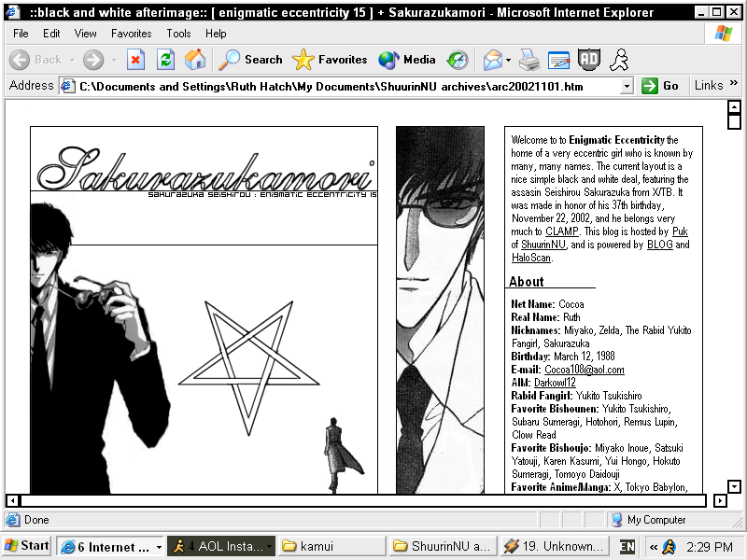Click the Cocoa108@aol.com email link
Image resolution: width=747 pixels, height=560 pixels.
point(585,370)
